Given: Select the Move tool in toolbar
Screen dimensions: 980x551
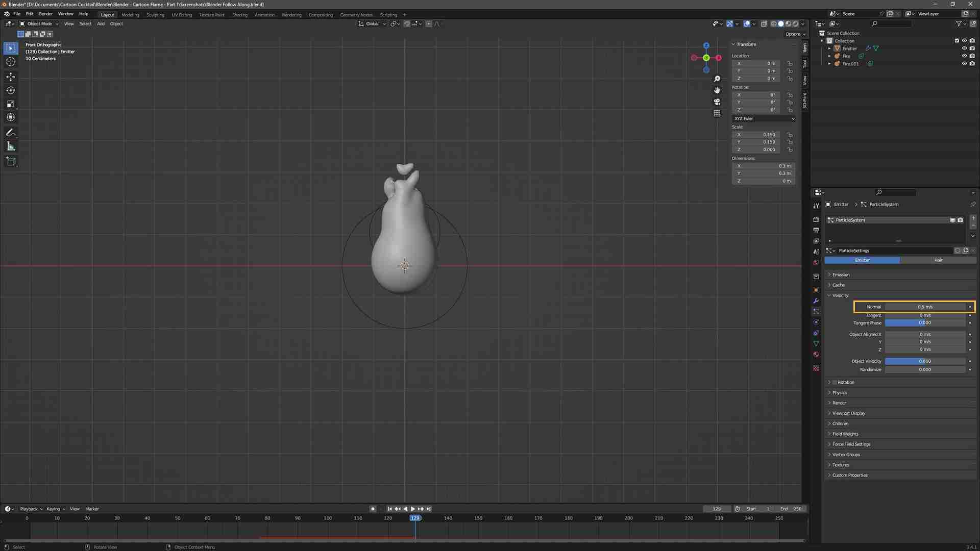Looking at the screenshot, I should pyautogui.click(x=11, y=77).
